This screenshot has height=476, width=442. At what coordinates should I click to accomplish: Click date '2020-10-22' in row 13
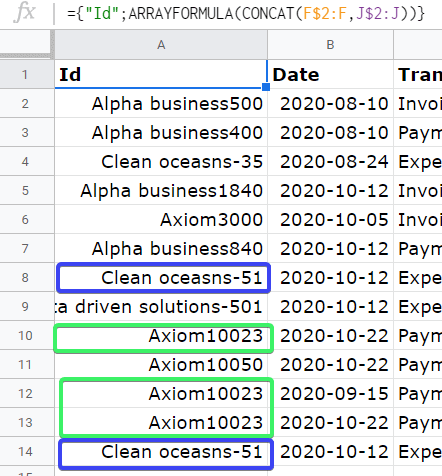tap(330, 423)
